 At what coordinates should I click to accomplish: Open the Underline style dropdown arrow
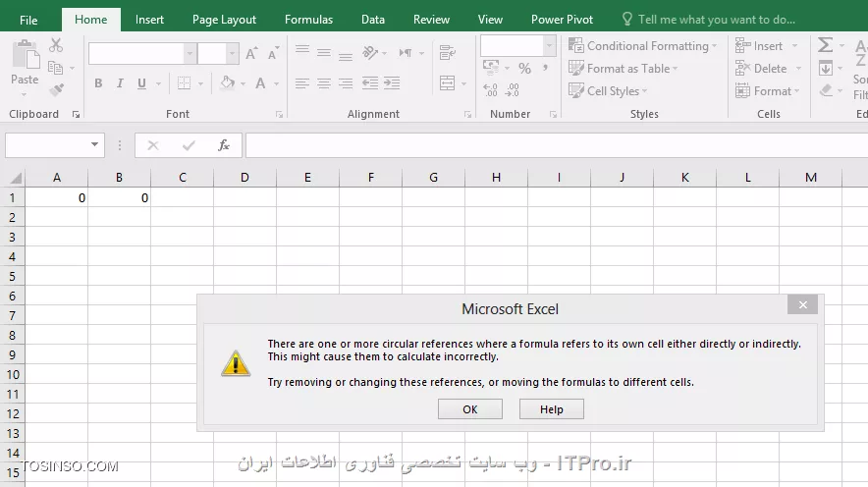pyautogui.click(x=158, y=83)
